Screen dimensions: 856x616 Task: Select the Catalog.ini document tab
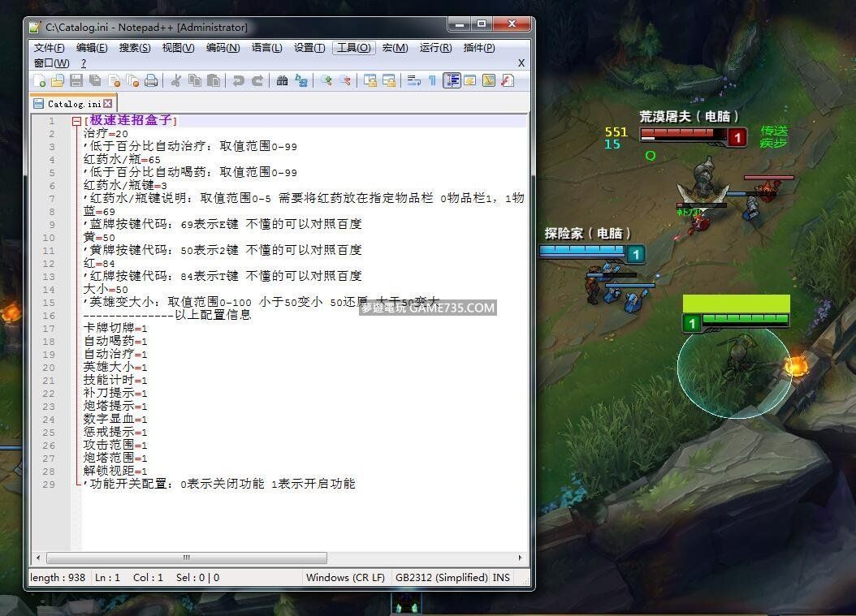[x=74, y=104]
